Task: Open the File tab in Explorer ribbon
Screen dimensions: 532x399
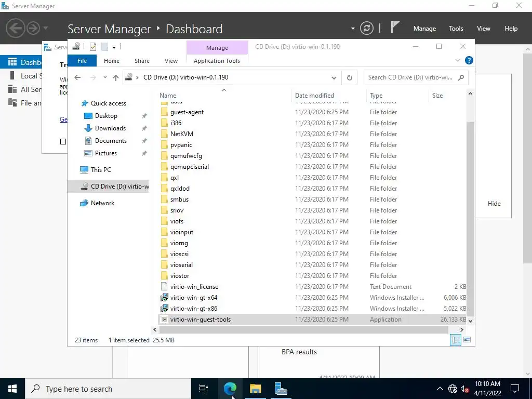Action: coord(82,61)
